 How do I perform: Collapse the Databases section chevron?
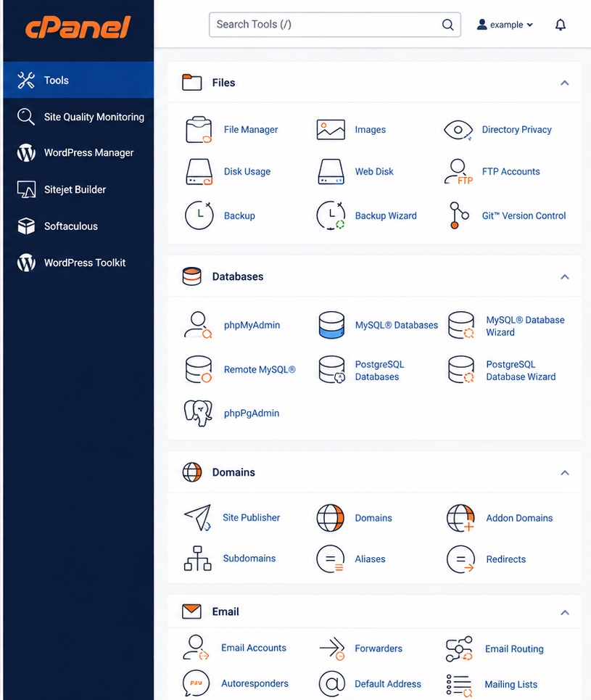pos(565,277)
